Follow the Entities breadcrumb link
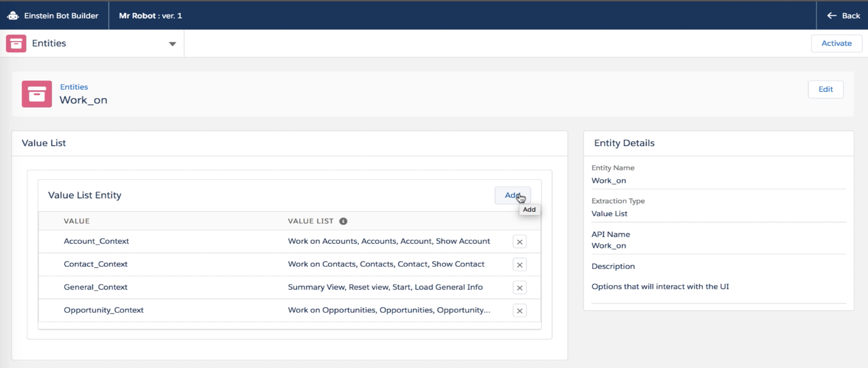This screenshot has height=368, width=868. pyautogui.click(x=74, y=87)
